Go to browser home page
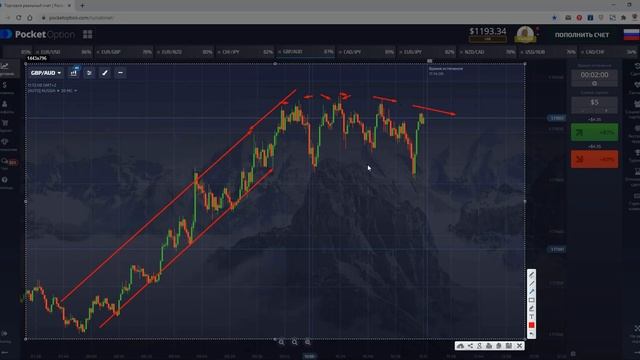 tap(30, 18)
